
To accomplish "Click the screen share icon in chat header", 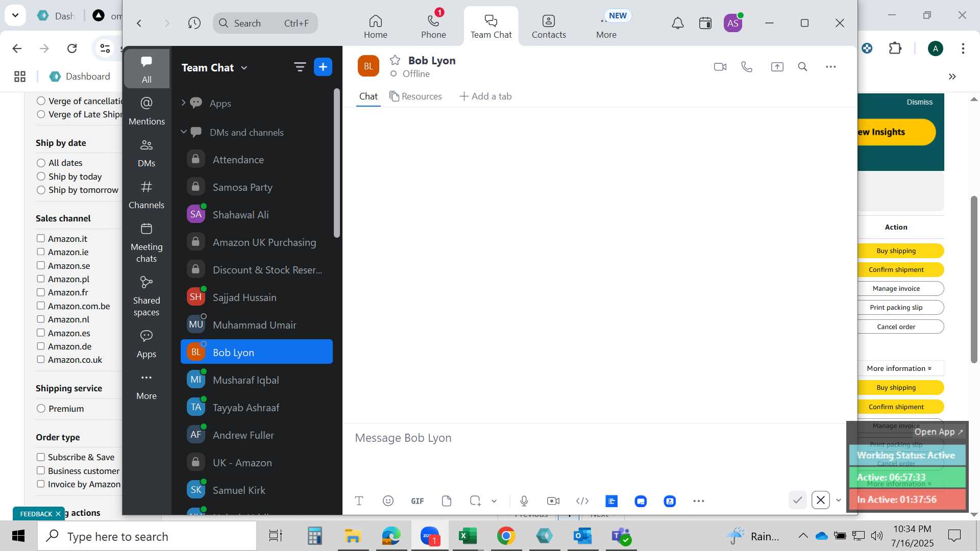I will tap(777, 67).
